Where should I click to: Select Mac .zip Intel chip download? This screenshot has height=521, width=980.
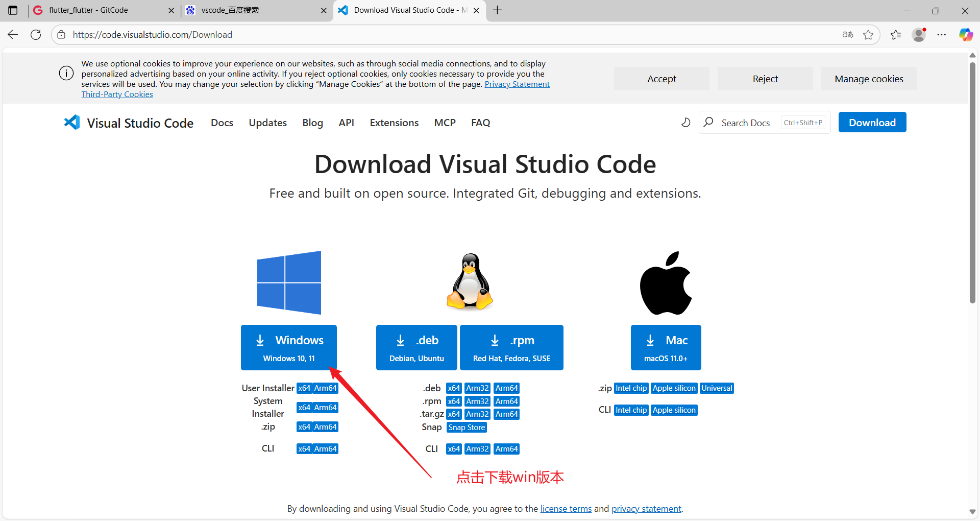point(631,388)
